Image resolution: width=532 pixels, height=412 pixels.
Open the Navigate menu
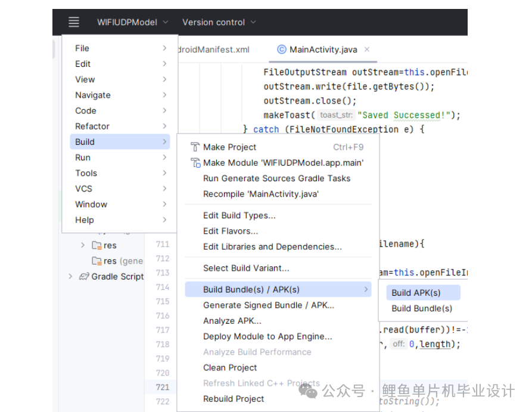(x=120, y=95)
